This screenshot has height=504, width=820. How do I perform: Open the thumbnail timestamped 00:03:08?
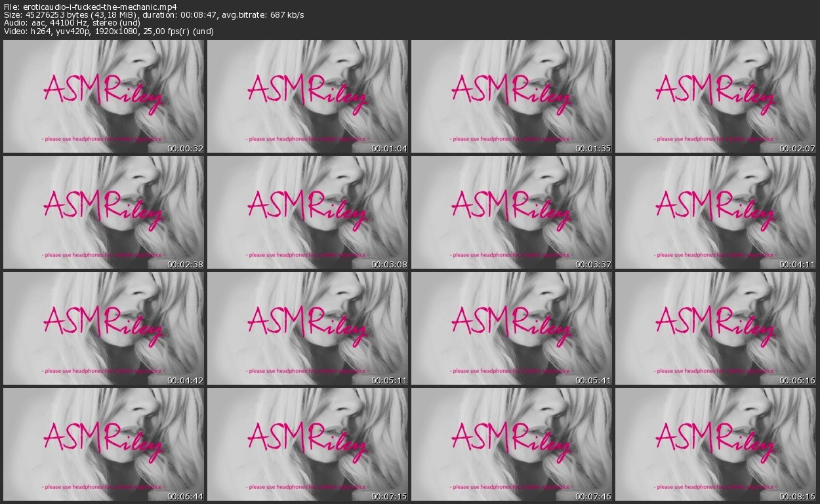[x=308, y=212]
